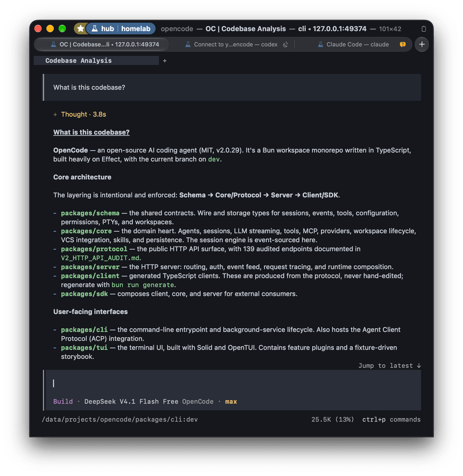
Task: Switch to the OC | Codebase terminal tab
Action: click(x=102, y=44)
